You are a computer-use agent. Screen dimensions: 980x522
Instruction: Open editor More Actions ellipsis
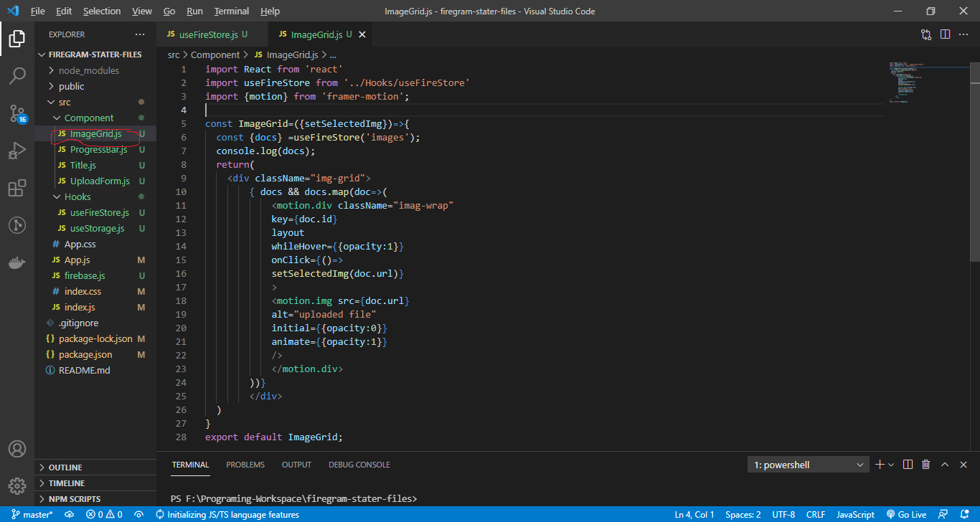(964, 34)
